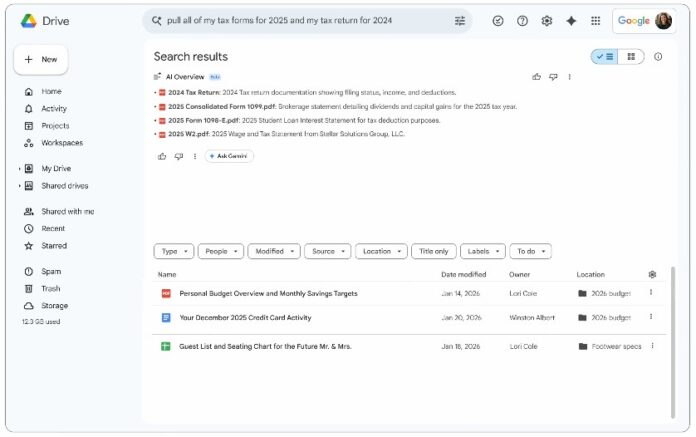Open Guest List and Seating Chart file

(x=265, y=346)
